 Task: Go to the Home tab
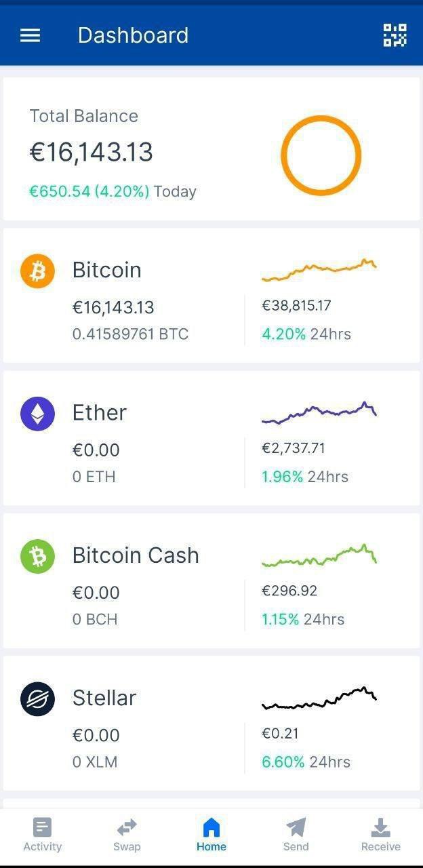pyautogui.click(x=211, y=835)
